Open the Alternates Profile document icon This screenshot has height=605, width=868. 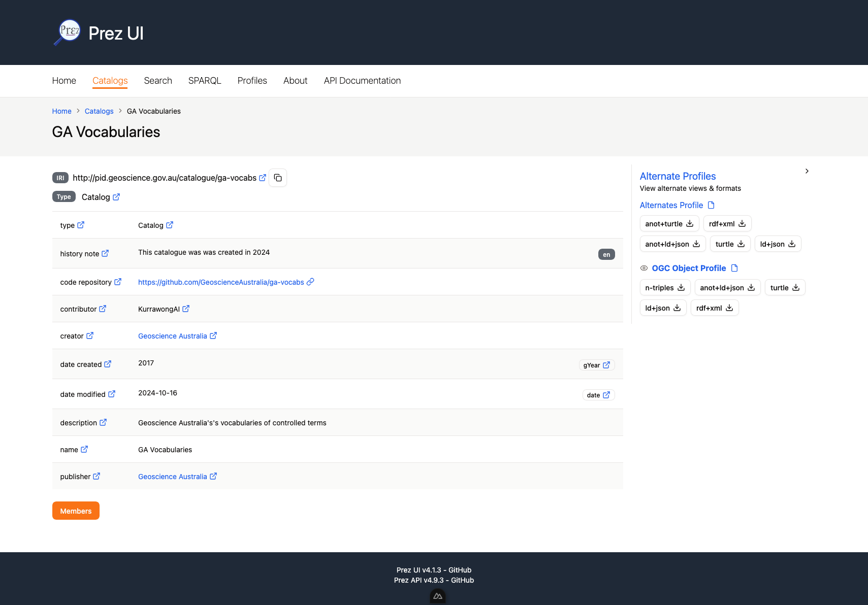pos(711,205)
